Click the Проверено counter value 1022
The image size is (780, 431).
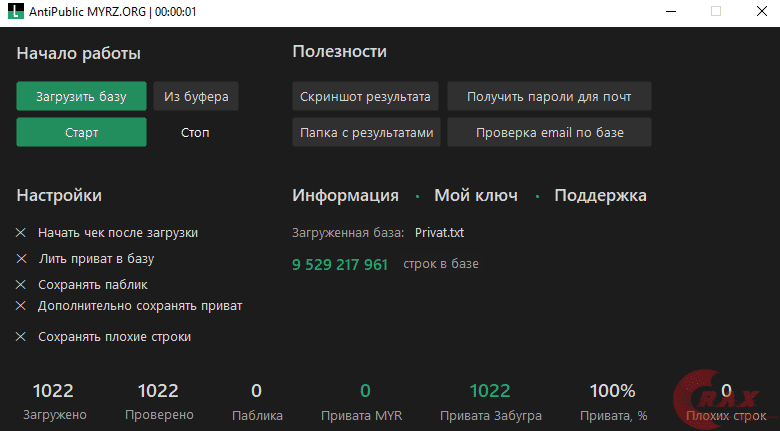pyautogui.click(x=158, y=391)
